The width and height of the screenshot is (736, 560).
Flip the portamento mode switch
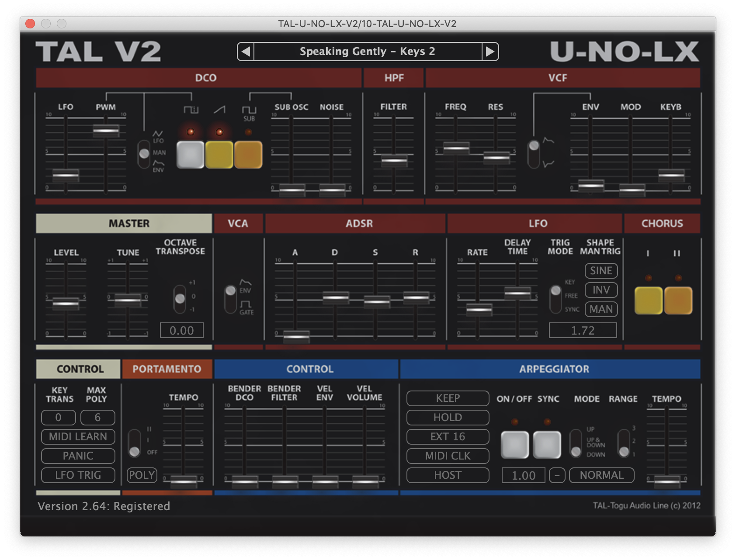point(134,443)
